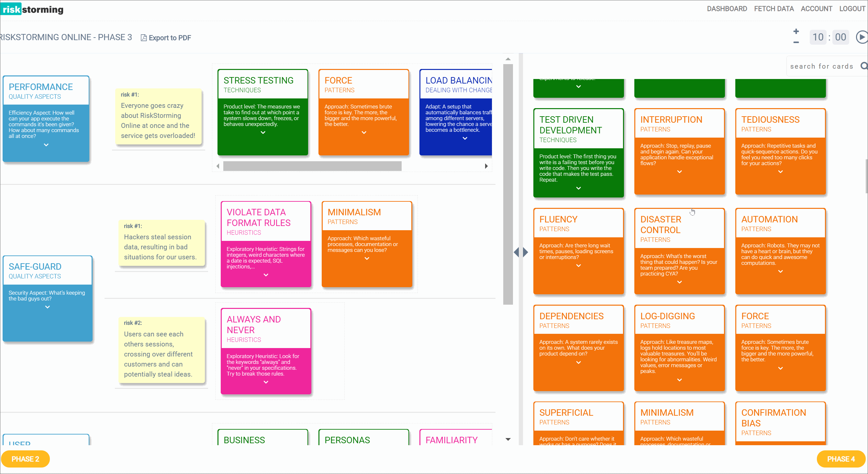Decrease timer with minus icon
868x474 pixels.
[x=796, y=42]
